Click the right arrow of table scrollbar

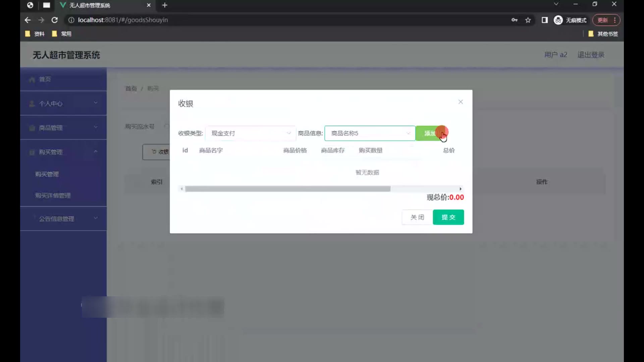[461, 189]
